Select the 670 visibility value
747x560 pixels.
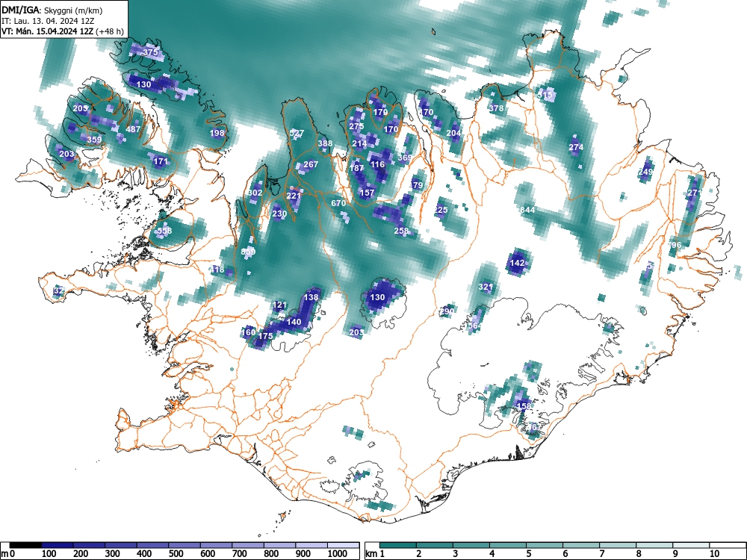pyautogui.click(x=338, y=203)
